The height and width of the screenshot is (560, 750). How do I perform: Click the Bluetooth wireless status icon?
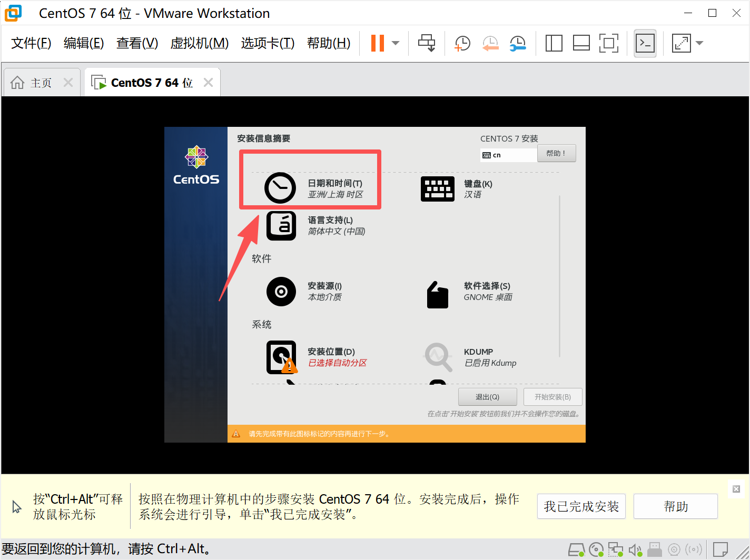click(694, 550)
